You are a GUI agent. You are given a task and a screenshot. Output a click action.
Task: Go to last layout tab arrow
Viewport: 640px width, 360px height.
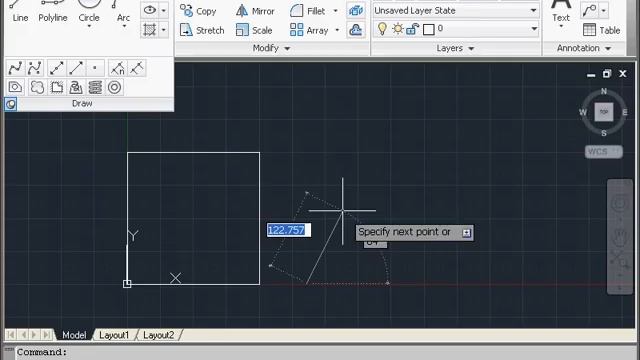click(47, 335)
